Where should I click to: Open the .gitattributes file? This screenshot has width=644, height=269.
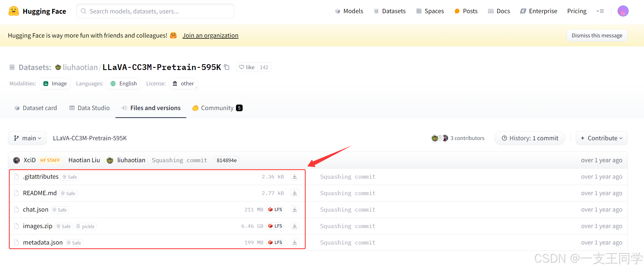pos(41,176)
